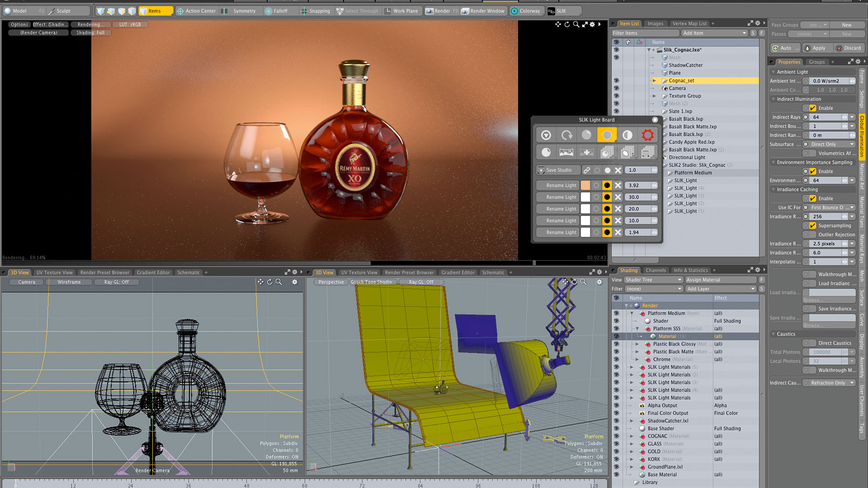The width and height of the screenshot is (868, 488).
Task: Open the Info & Statistics tab
Action: pyautogui.click(x=690, y=270)
